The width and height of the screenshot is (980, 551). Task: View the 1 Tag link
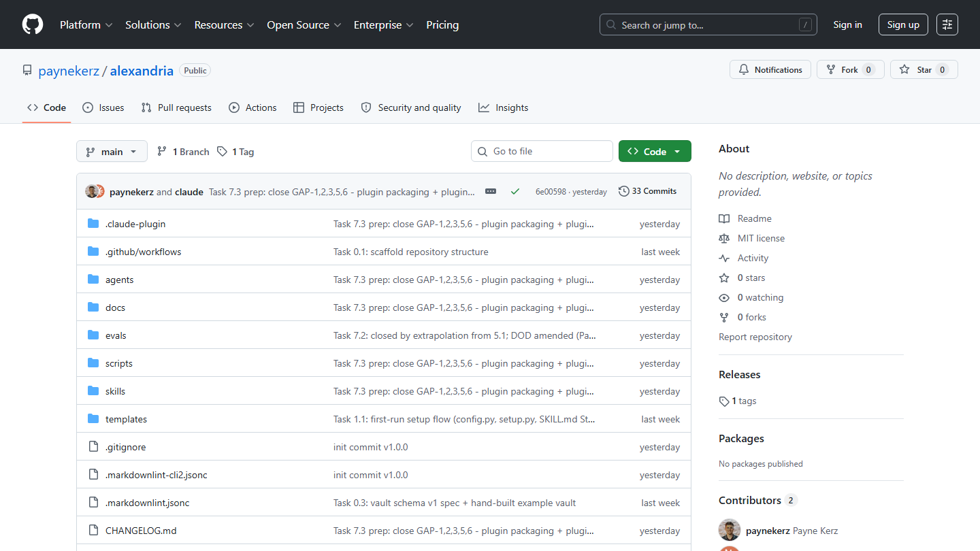click(x=235, y=152)
